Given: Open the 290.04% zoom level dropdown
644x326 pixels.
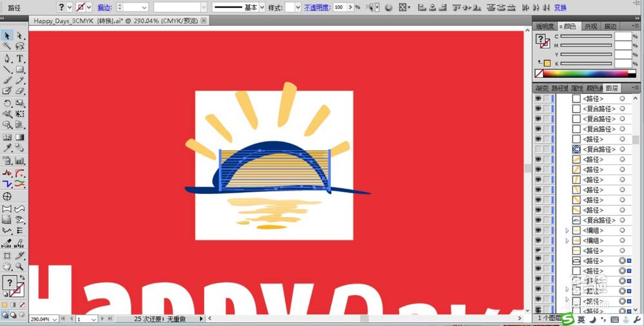Looking at the screenshot, I should click(55, 319).
